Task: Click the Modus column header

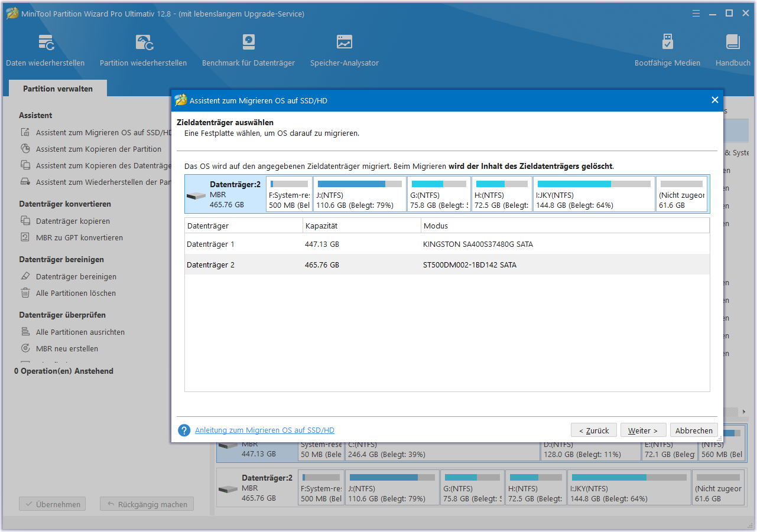Action: coord(565,226)
